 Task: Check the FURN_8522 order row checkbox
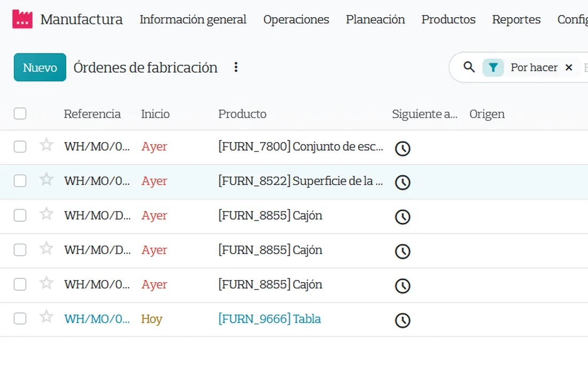coord(20,181)
